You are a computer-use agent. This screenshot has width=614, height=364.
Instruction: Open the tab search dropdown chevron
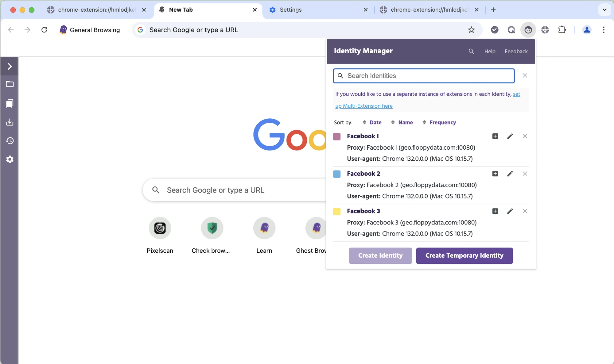tap(604, 10)
